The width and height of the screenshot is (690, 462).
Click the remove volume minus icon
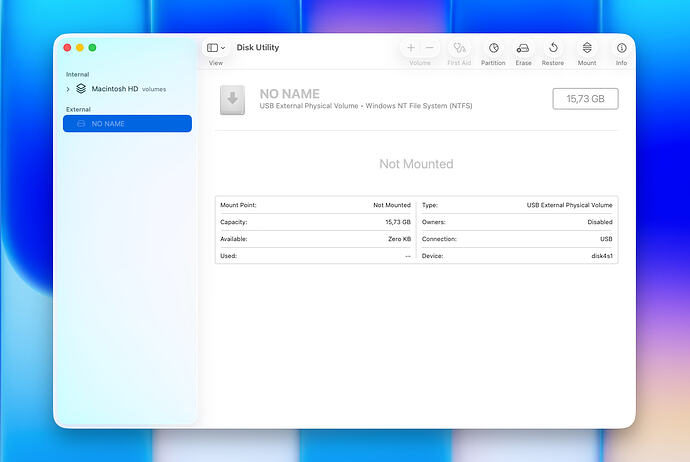[430, 48]
